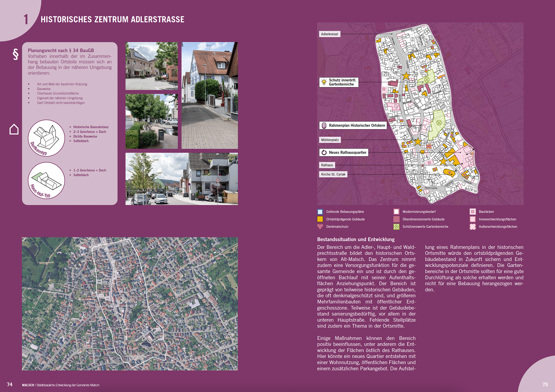
Task: Click the Außenentwicklungsflächen legend icon
Action: pos(473,227)
